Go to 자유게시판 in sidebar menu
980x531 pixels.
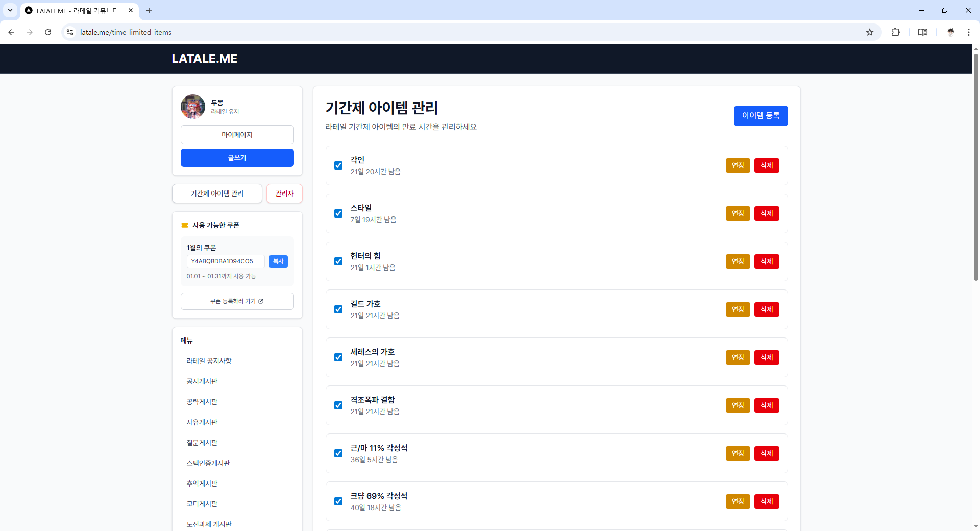(202, 422)
